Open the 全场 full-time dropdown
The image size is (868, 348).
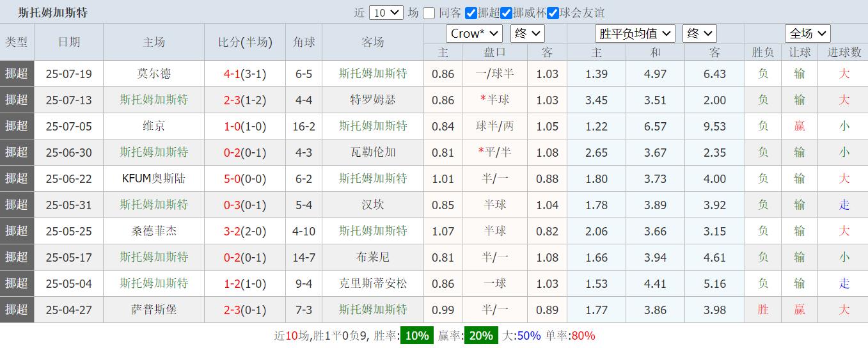(x=807, y=34)
